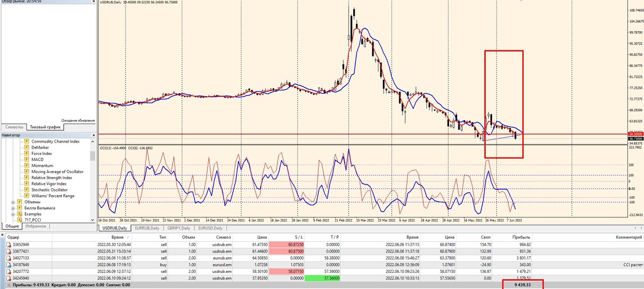This screenshot has width=644, height=289.
Task: Switch to the Символы tab
Action: click(14, 127)
